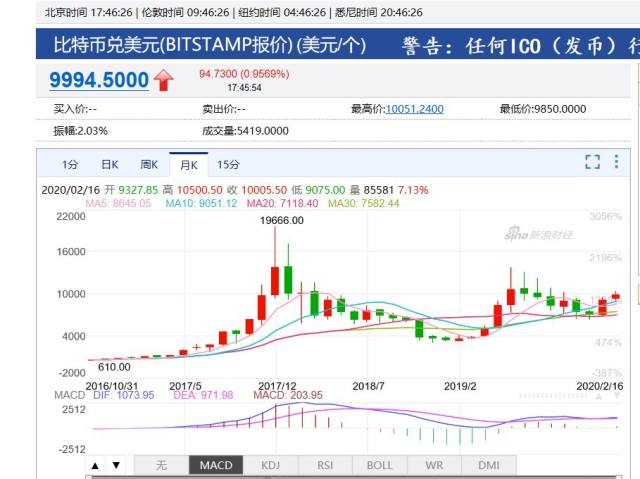This screenshot has height=479, width=640.
Task: Open the chart's three-dot options menu
Action: pos(616,162)
